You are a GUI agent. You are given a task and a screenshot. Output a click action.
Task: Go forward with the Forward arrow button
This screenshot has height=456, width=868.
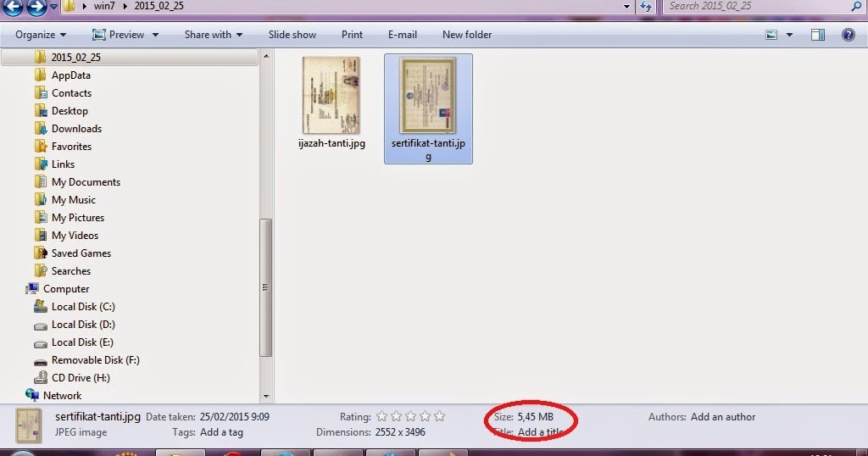[36, 7]
